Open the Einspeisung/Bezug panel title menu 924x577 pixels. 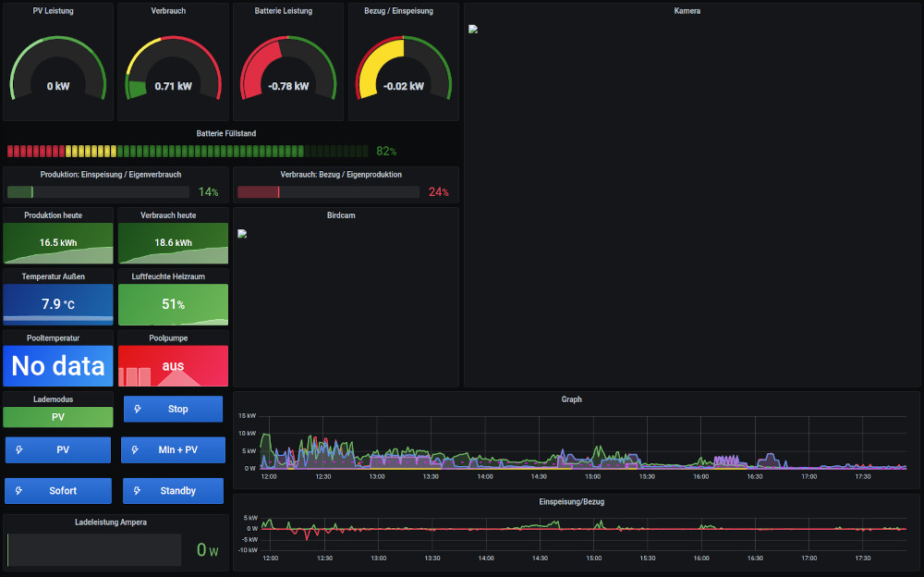coord(571,501)
